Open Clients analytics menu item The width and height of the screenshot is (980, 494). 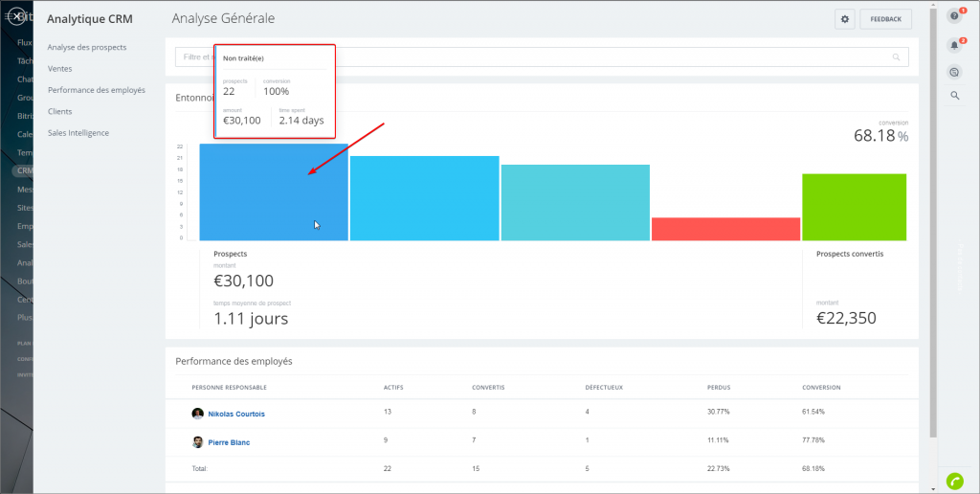point(60,111)
